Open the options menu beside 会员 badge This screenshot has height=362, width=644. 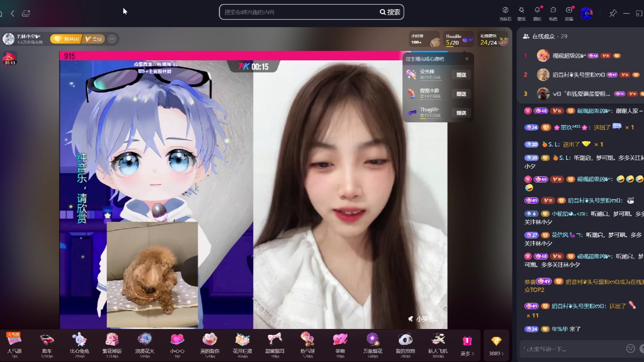tap(112, 39)
